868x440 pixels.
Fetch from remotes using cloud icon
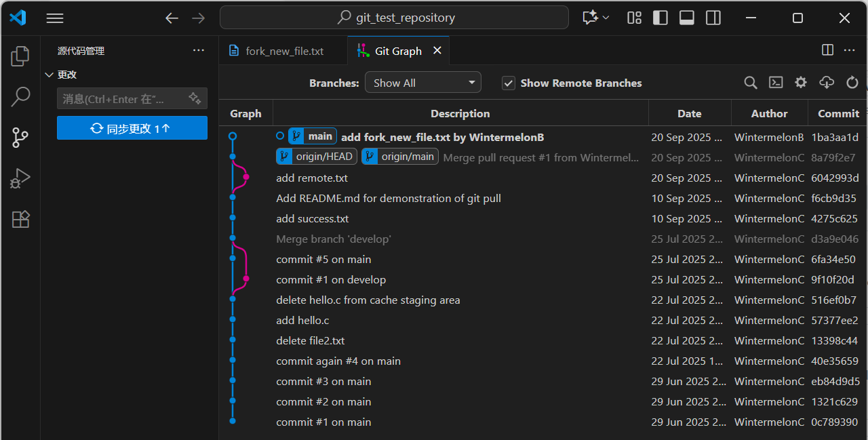click(x=826, y=83)
